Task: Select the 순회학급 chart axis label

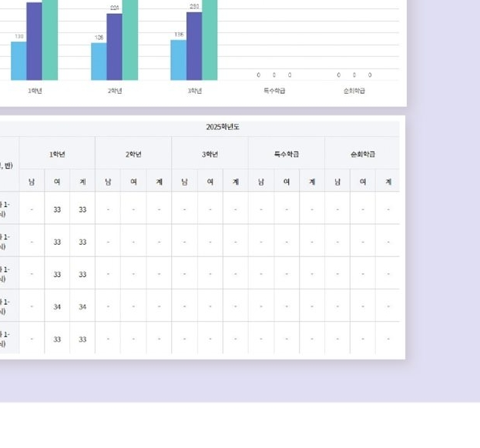Action: [x=354, y=91]
